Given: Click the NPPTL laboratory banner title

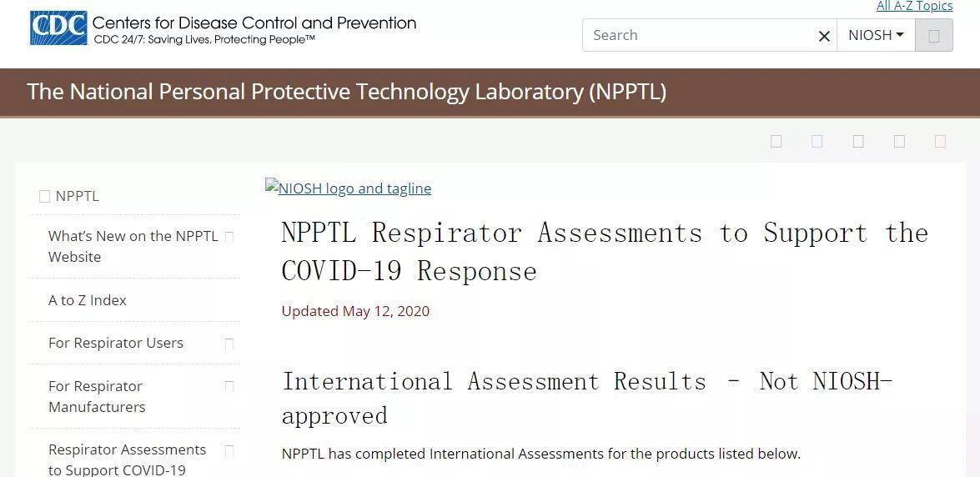Looking at the screenshot, I should [x=346, y=92].
